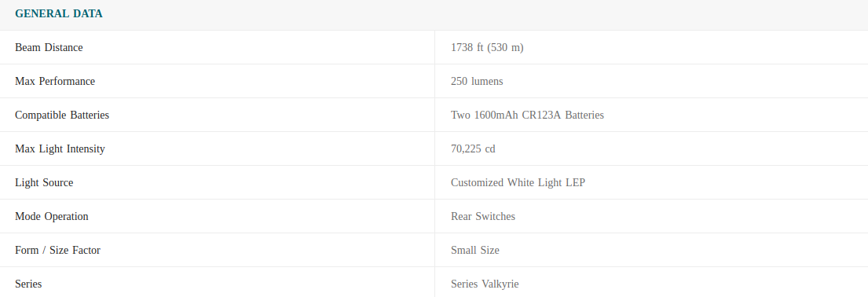Click Customized White Light LEP value

pos(518,183)
